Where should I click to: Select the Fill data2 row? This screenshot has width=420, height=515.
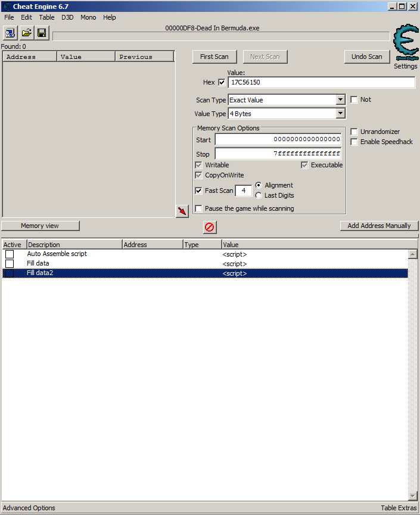tap(205, 273)
